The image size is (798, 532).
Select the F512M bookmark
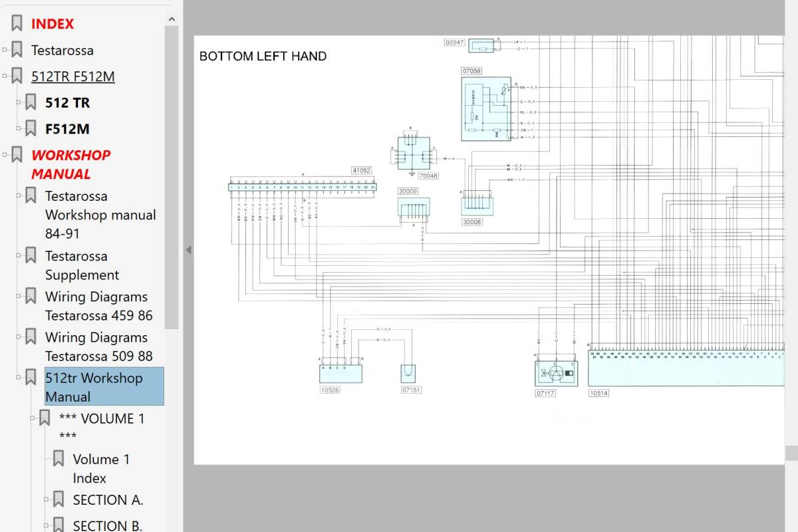67,129
